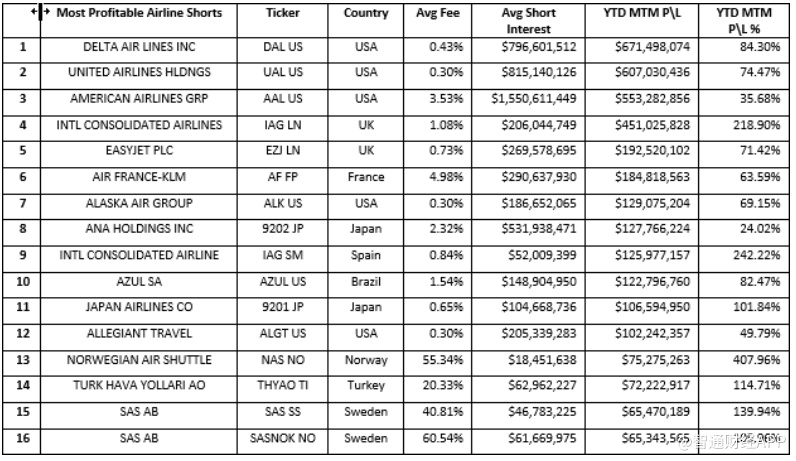Click the TURK HAVA YOLLARI AO cell
The width and height of the screenshot is (796, 461).
pos(139,385)
